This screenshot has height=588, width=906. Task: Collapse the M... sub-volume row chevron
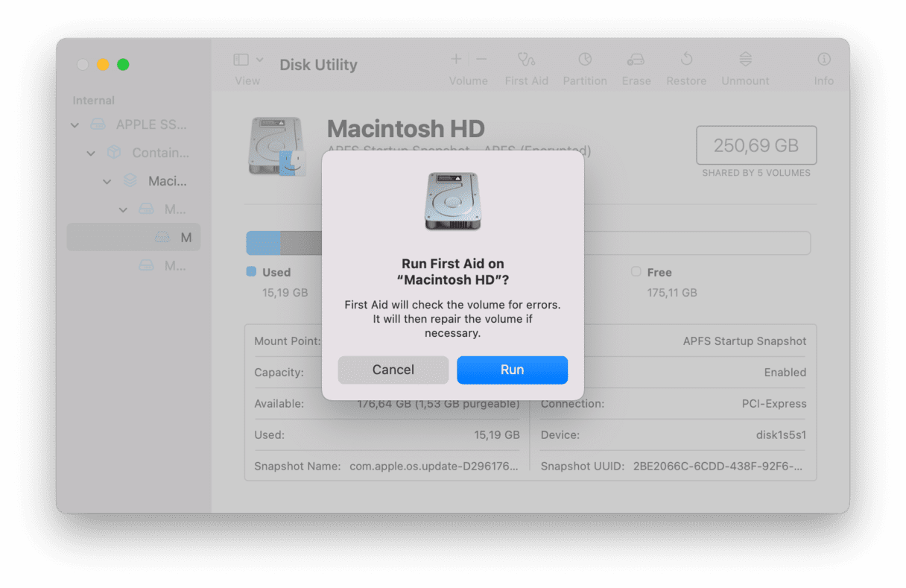click(124, 210)
